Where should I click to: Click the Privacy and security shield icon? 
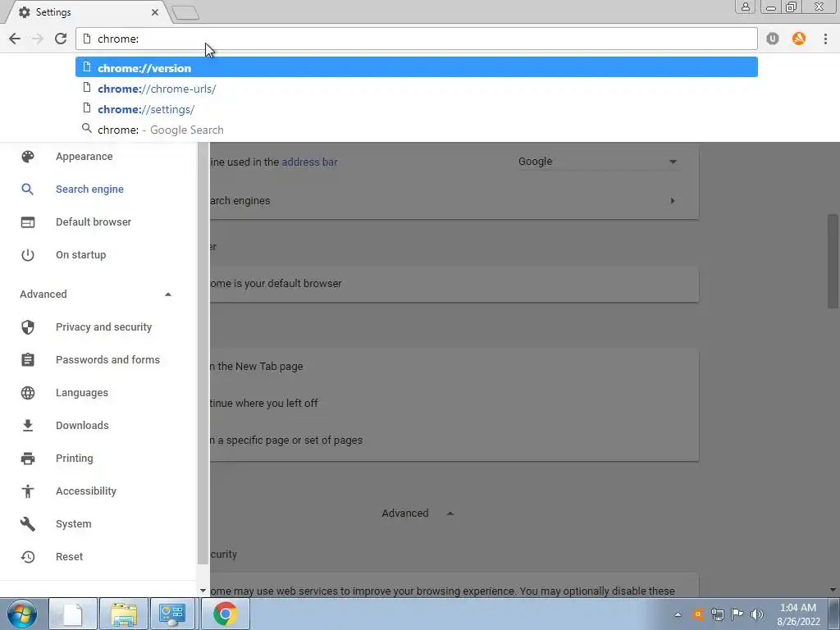pyautogui.click(x=28, y=326)
